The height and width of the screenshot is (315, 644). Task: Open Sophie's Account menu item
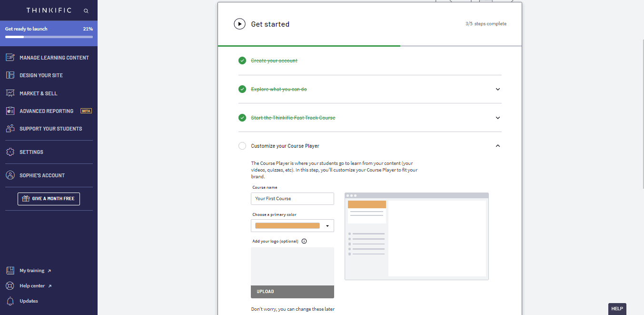(42, 175)
